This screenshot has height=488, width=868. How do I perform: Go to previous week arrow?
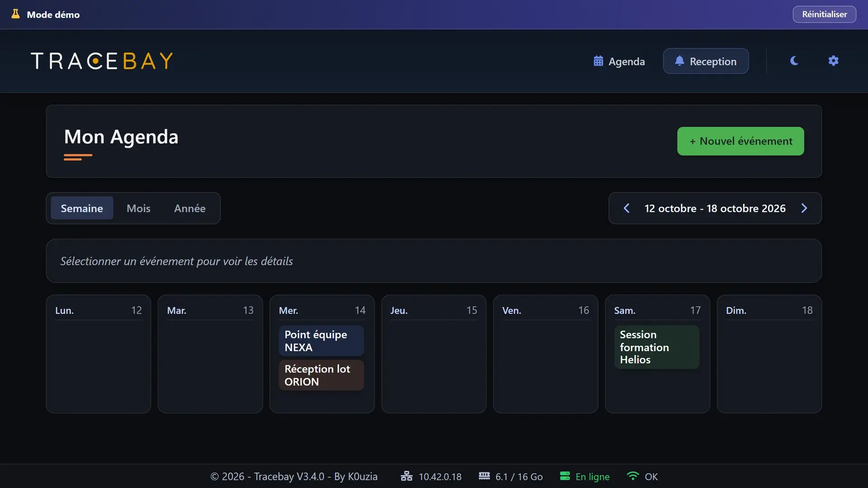tap(626, 208)
